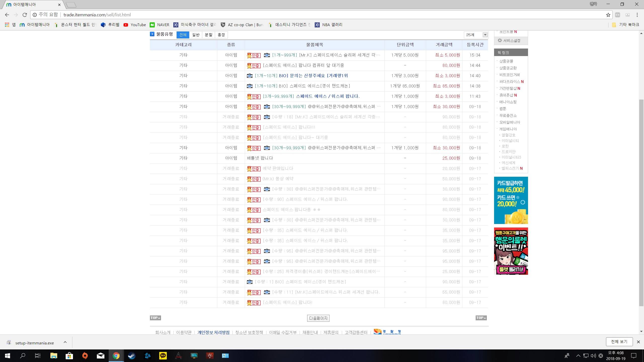The width and height of the screenshot is (644, 362).
Task: Click the bookmark star icon in address bar
Action: [x=608, y=15]
